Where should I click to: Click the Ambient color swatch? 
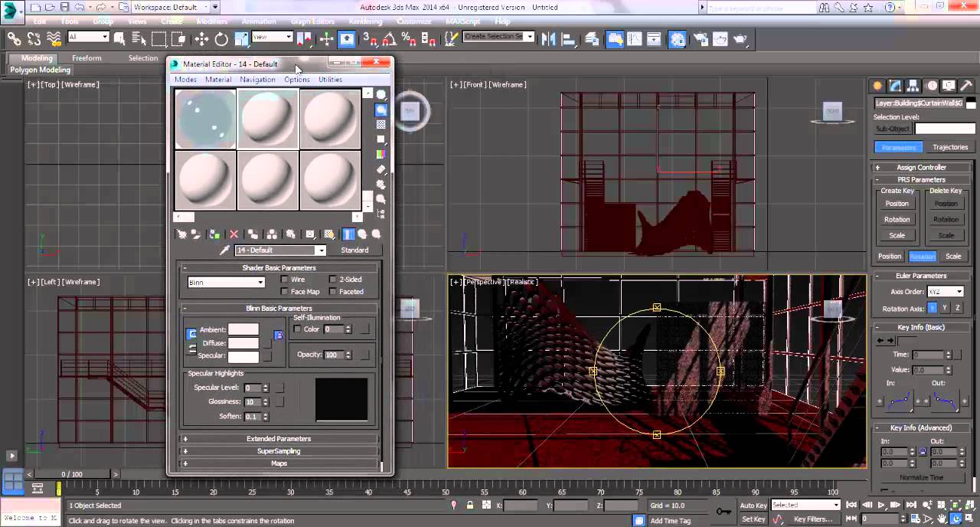243,329
